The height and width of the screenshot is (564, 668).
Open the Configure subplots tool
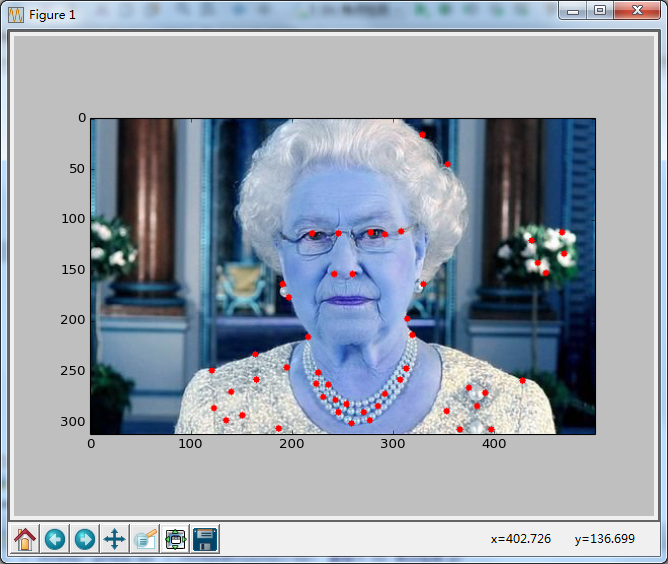175,539
